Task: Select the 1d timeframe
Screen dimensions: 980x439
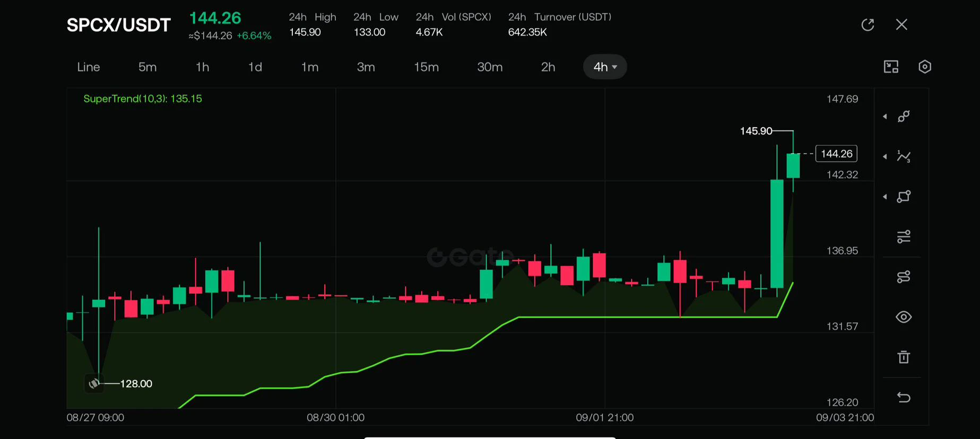Action: pyautogui.click(x=255, y=67)
